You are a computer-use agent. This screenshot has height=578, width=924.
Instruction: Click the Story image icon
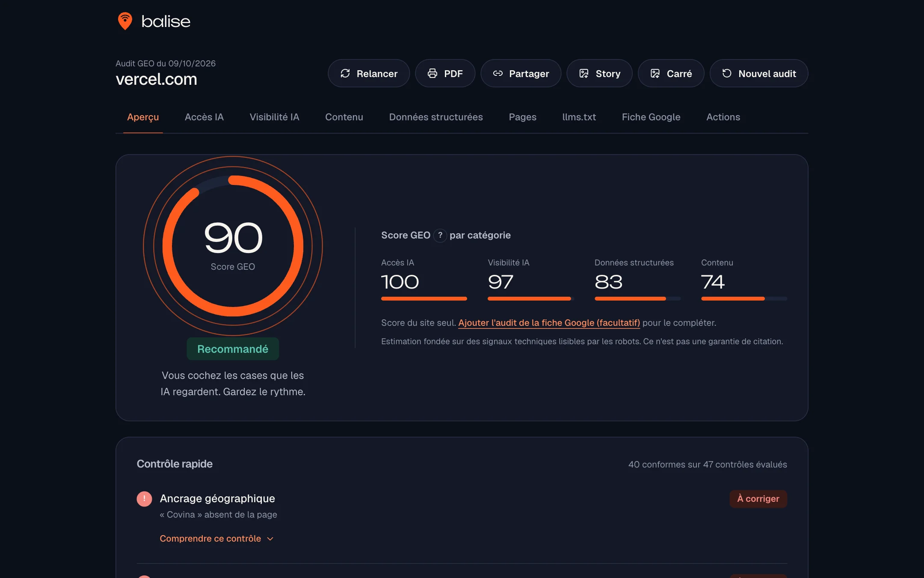click(584, 74)
